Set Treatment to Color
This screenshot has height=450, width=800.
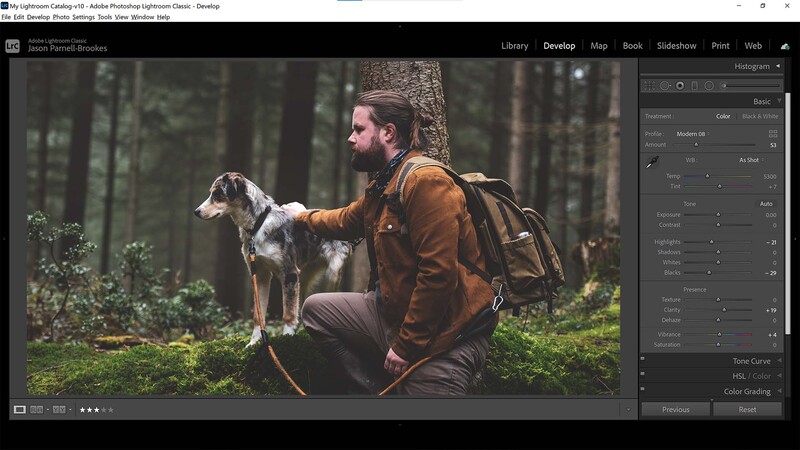[x=723, y=117]
